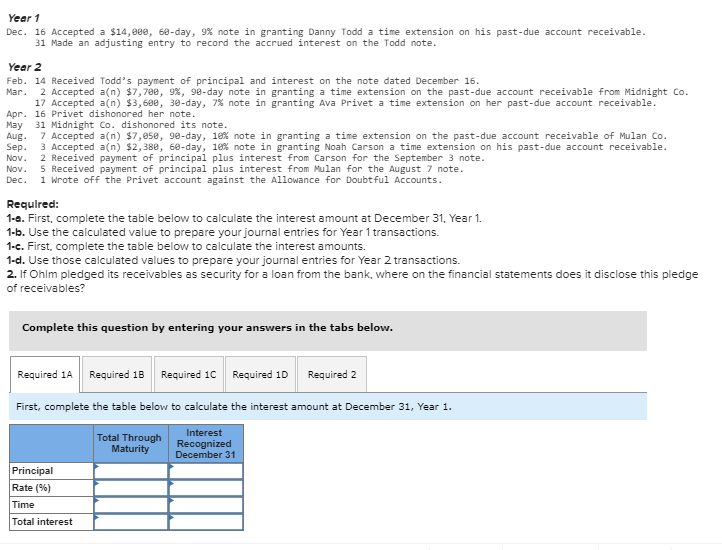The width and height of the screenshot is (722, 550).
Task: Click the 'Time' row label
Action: pos(51,505)
